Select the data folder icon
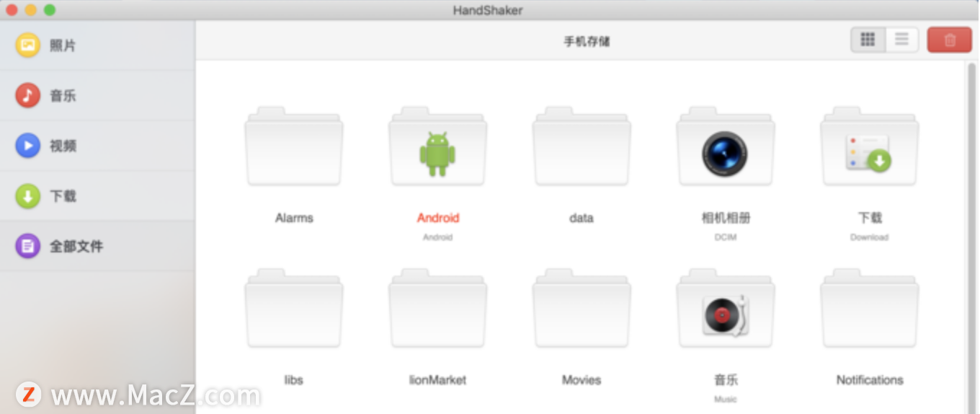 [x=582, y=147]
